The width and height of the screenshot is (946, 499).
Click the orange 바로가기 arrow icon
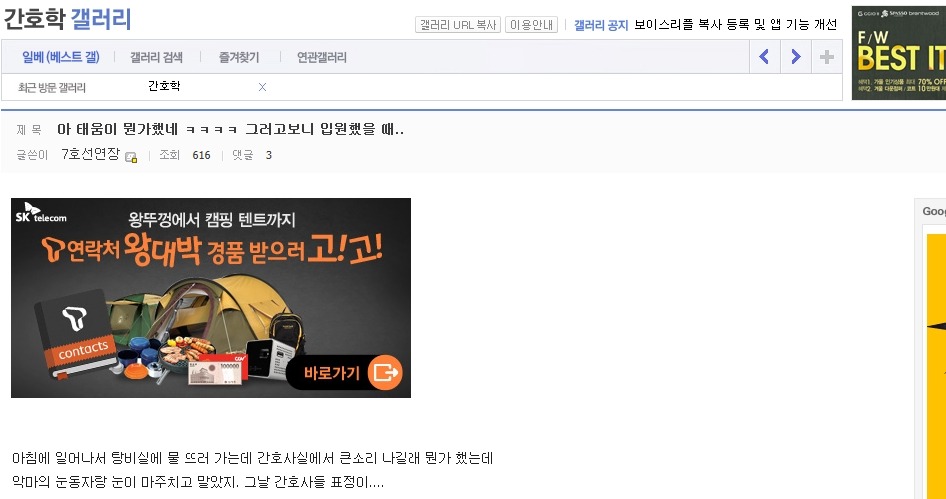[x=385, y=372]
